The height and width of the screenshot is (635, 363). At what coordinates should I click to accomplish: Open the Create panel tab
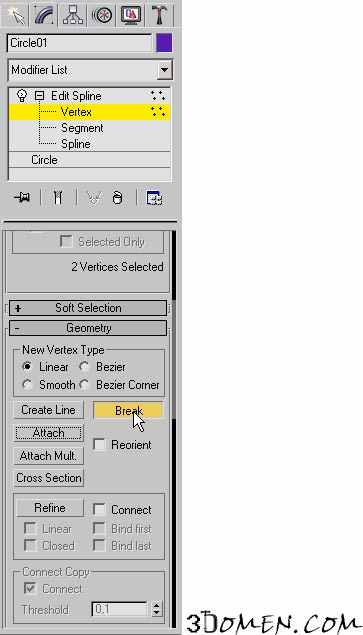pyautogui.click(x=15, y=15)
